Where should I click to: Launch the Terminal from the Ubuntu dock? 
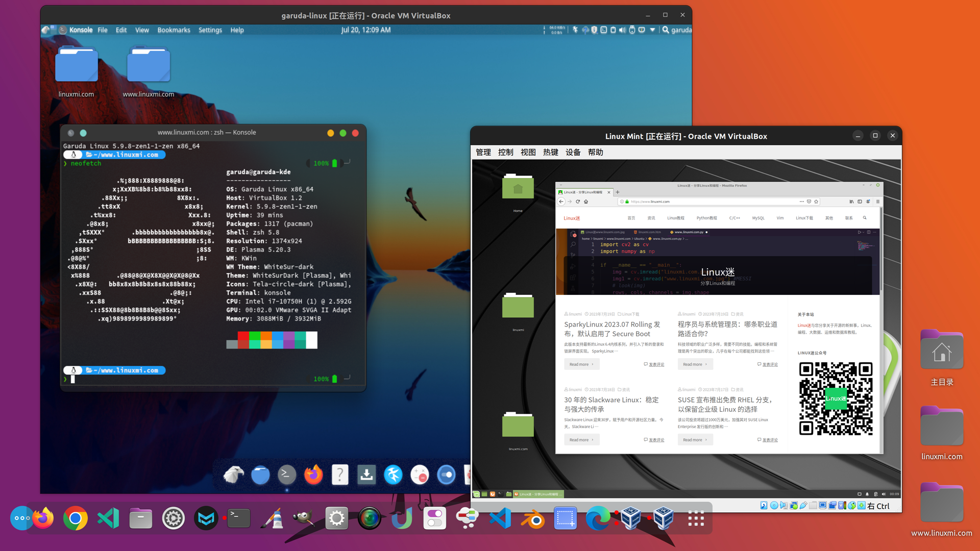238,519
